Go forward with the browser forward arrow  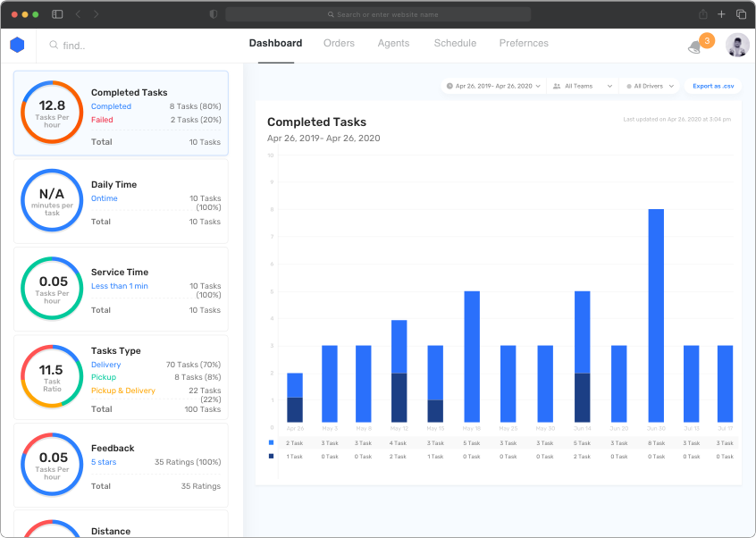(96, 14)
